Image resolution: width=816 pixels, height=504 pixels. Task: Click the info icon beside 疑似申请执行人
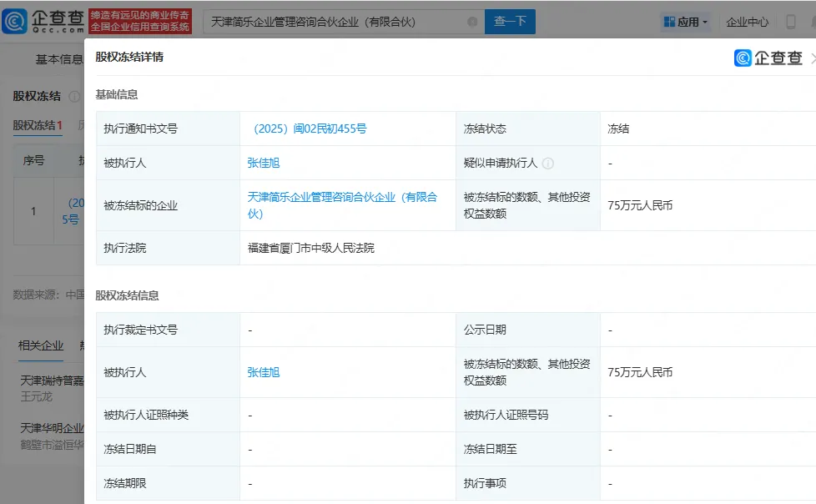point(548,164)
